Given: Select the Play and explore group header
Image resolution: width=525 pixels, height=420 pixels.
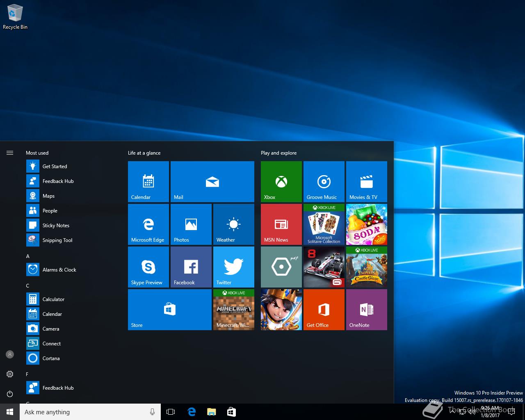Looking at the screenshot, I should [279, 153].
